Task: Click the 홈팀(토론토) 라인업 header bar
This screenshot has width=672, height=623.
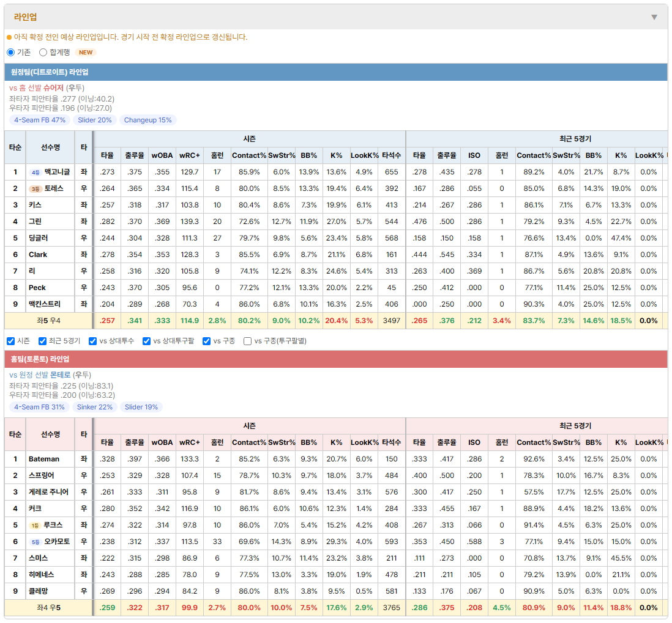Action: [x=336, y=359]
